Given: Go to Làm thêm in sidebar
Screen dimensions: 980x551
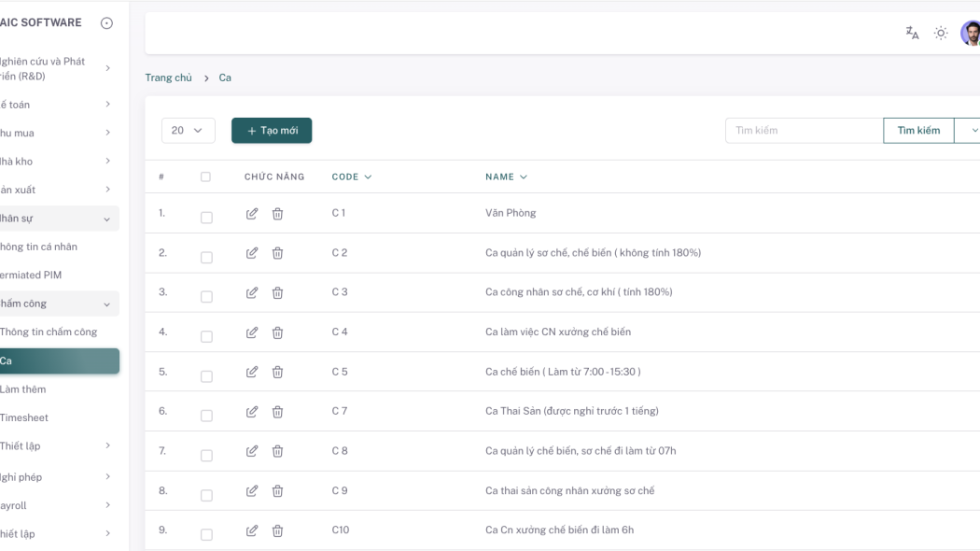Looking at the screenshot, I should pyautogui.click(x=23, y=389).
